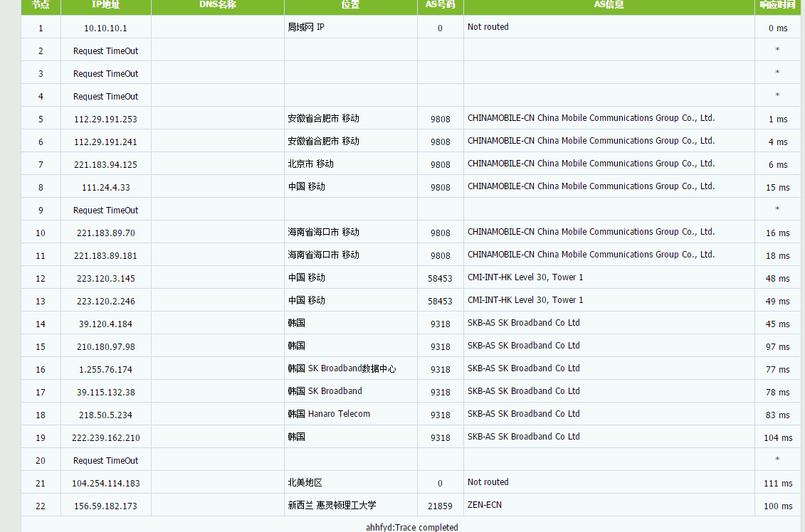Click IP address 112.29.191.241

point(105,142)
